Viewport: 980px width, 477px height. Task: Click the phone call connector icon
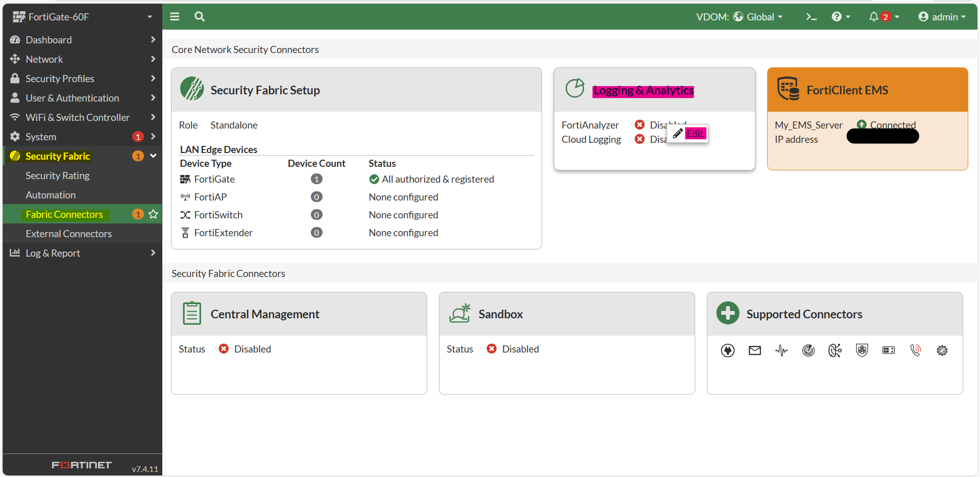[916, 350]
